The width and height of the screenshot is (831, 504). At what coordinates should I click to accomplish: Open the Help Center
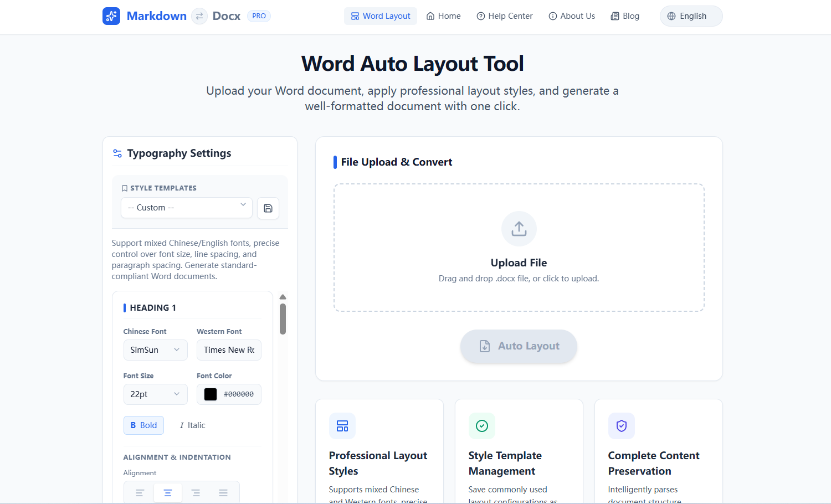click(x=505, y=16)
